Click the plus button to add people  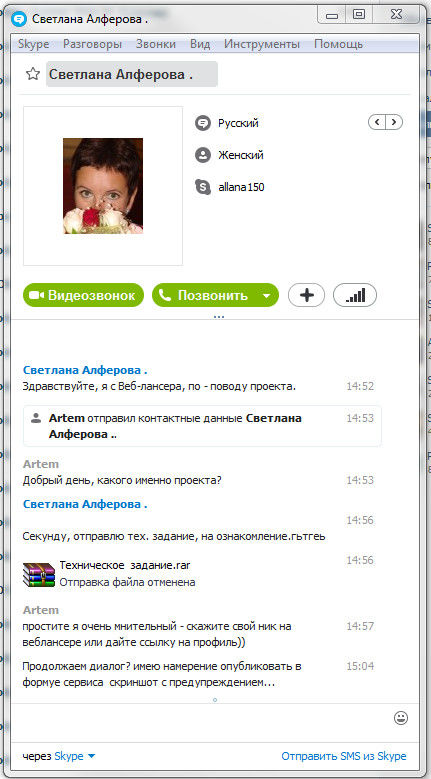click(306, 296)
